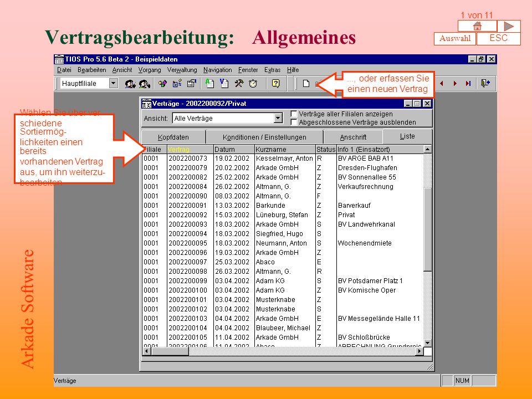The width and height of the screenshot is (532, 399).
Task: Open the Hilfe menu
Action: pyautogui.click(x=293, y=70)
